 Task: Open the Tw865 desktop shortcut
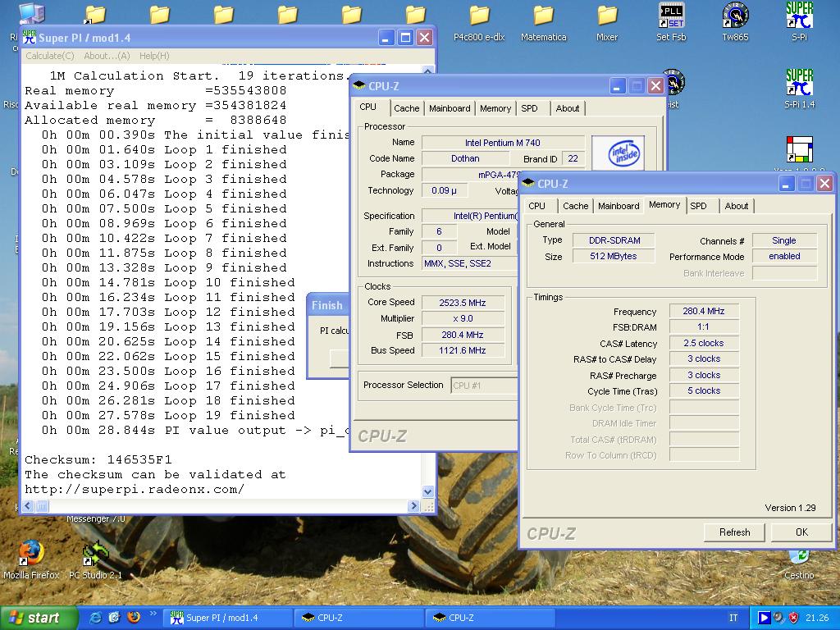[x=735, y=21]
